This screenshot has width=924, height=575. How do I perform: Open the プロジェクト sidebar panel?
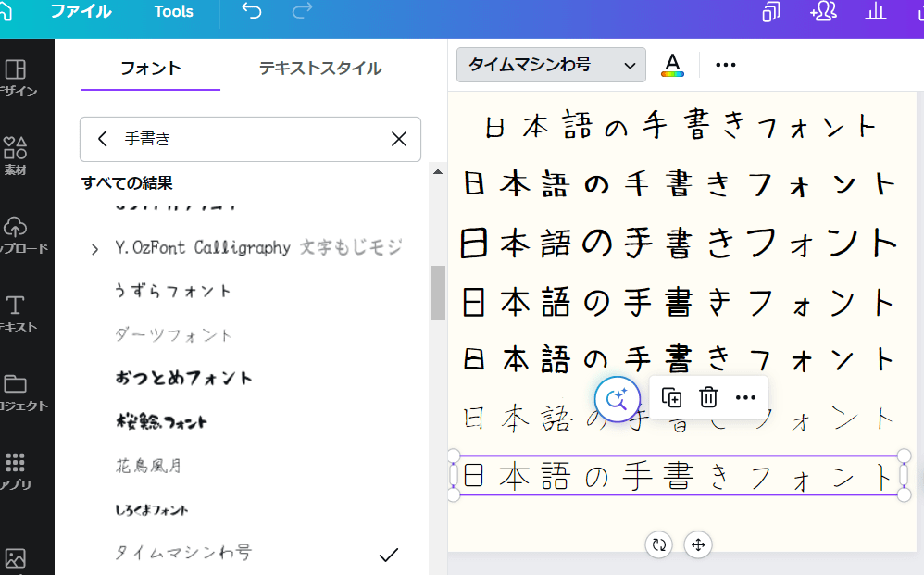(x=21, y=393)
